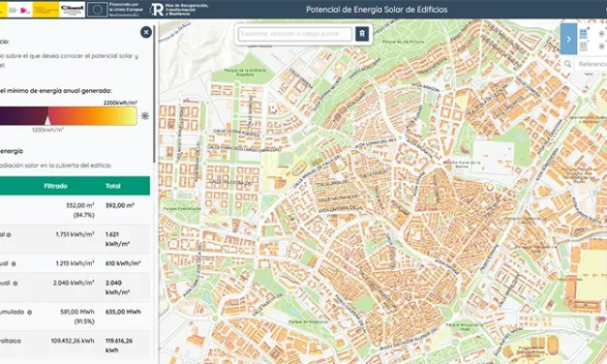Select the gray building basemap thumbnail
The image size is (607, 364).
583,46
